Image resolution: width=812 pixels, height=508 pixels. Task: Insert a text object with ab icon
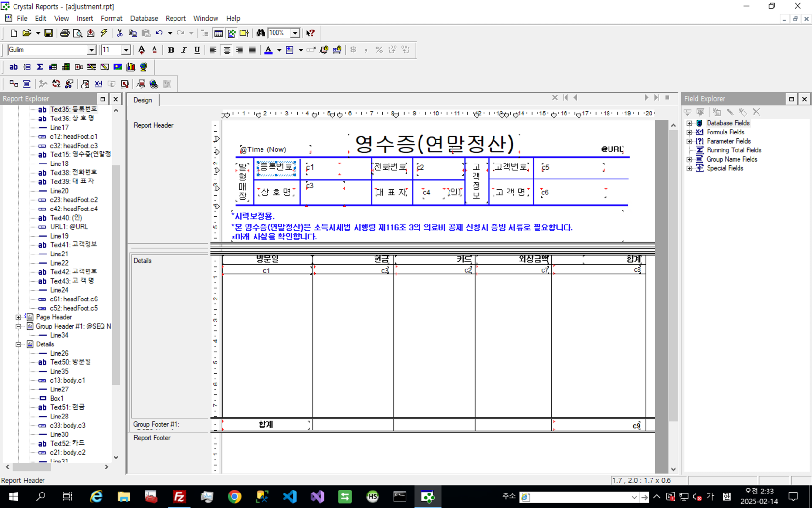pos(14,67)
